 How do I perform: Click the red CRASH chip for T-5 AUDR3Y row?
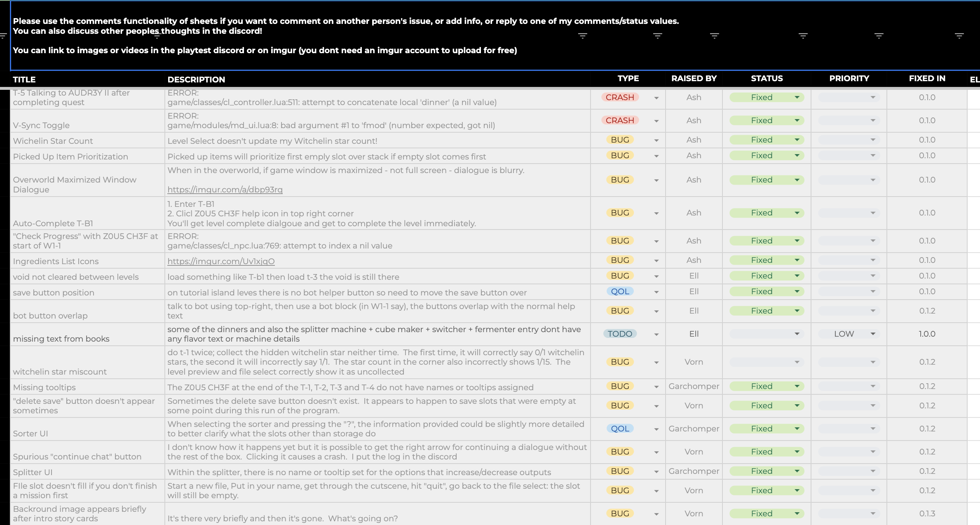[x=619, y=97]
